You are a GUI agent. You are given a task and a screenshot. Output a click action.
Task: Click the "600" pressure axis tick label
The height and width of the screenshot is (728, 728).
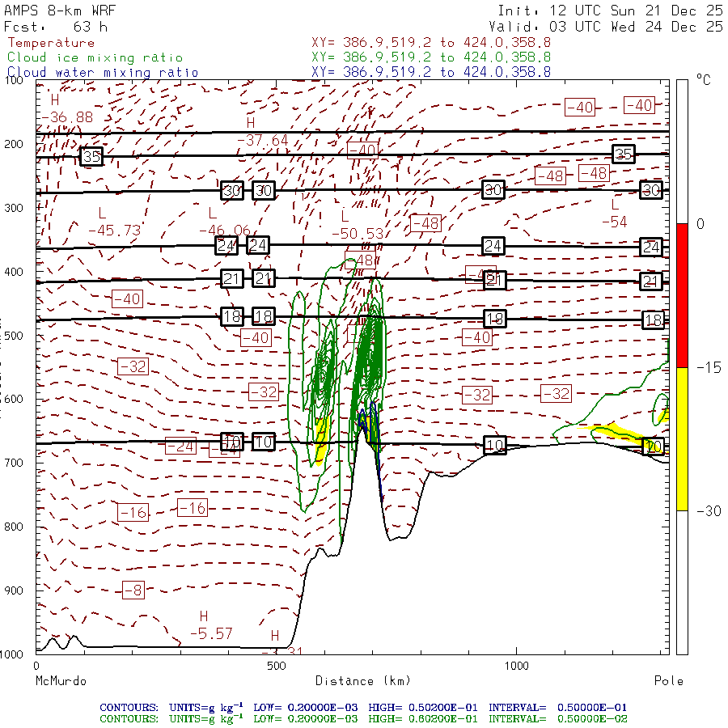coord(14,400)
